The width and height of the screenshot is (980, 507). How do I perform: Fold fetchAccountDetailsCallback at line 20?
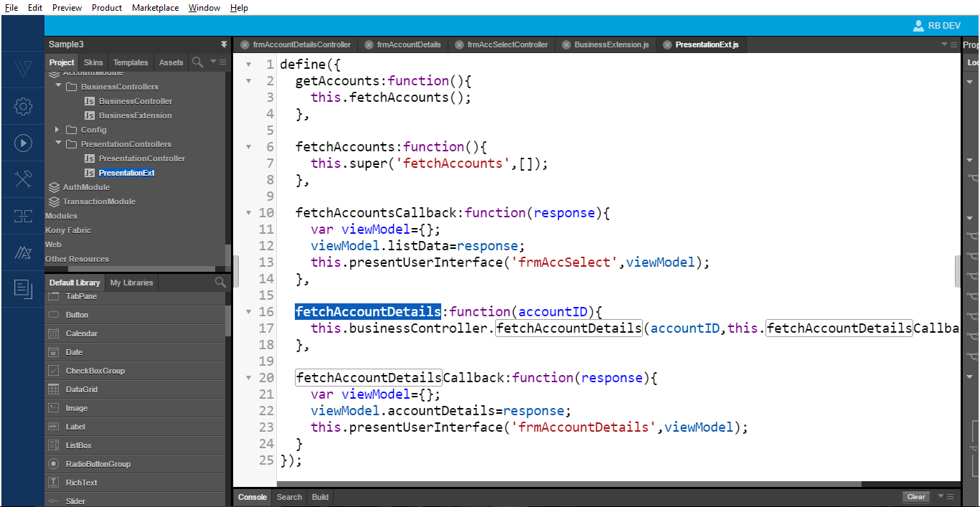click(249, 378)
